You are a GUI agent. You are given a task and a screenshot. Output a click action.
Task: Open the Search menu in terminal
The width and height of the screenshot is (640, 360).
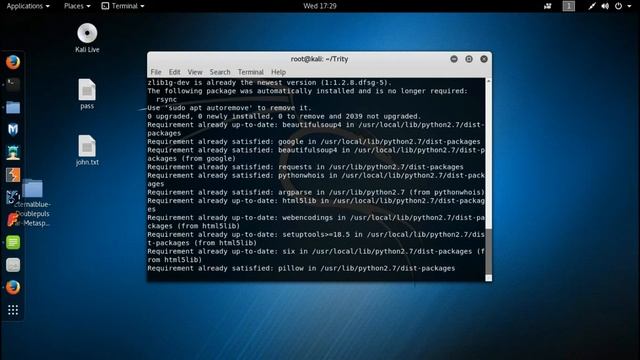(220, 72)
